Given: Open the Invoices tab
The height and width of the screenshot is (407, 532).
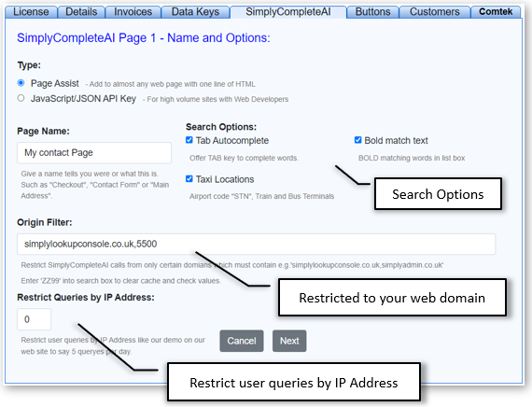Looking at the screenshot, I should (x=133, y=12).
